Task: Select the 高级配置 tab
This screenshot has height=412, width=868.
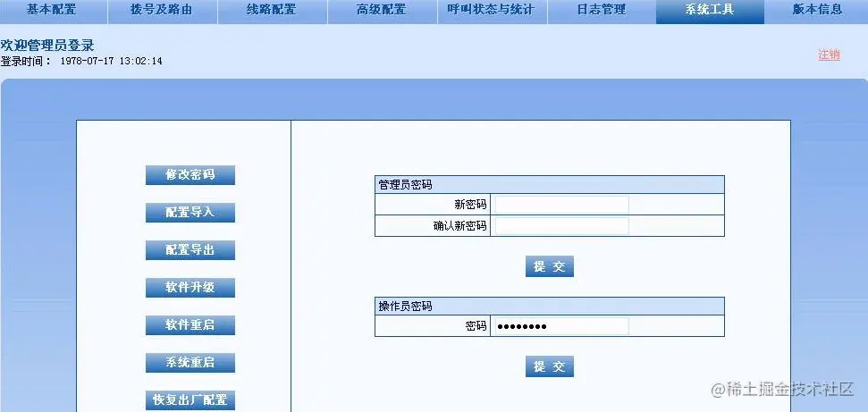Action: pos(382,11)
